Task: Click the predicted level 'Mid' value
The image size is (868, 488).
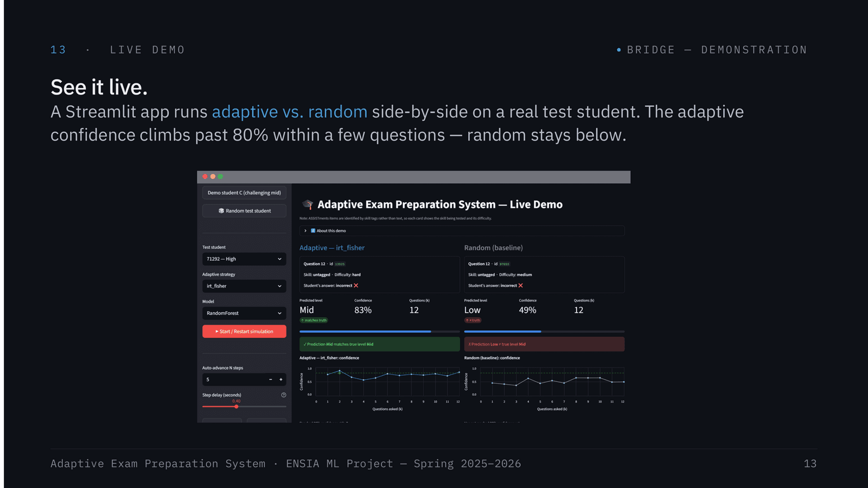Action: tap(307, 310)
